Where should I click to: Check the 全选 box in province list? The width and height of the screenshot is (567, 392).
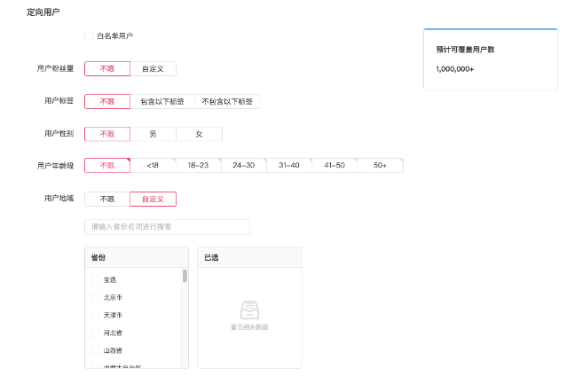coord(96,280)
